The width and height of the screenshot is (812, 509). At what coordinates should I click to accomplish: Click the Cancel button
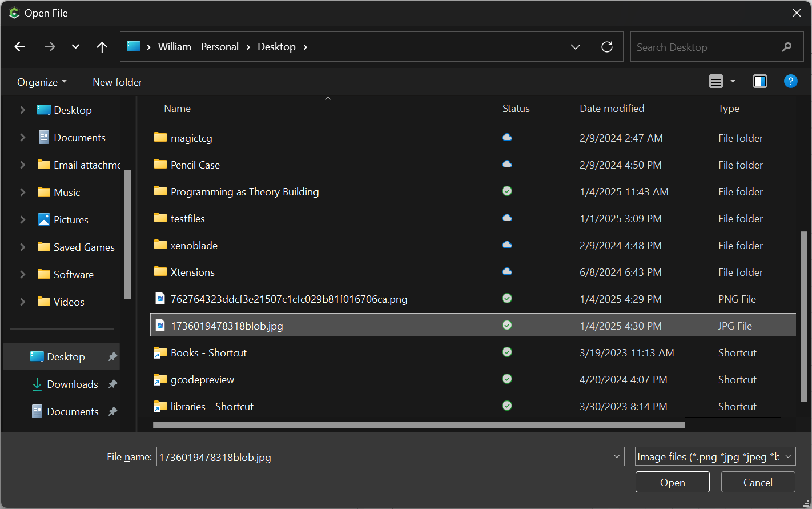click(x=758, y=482)
